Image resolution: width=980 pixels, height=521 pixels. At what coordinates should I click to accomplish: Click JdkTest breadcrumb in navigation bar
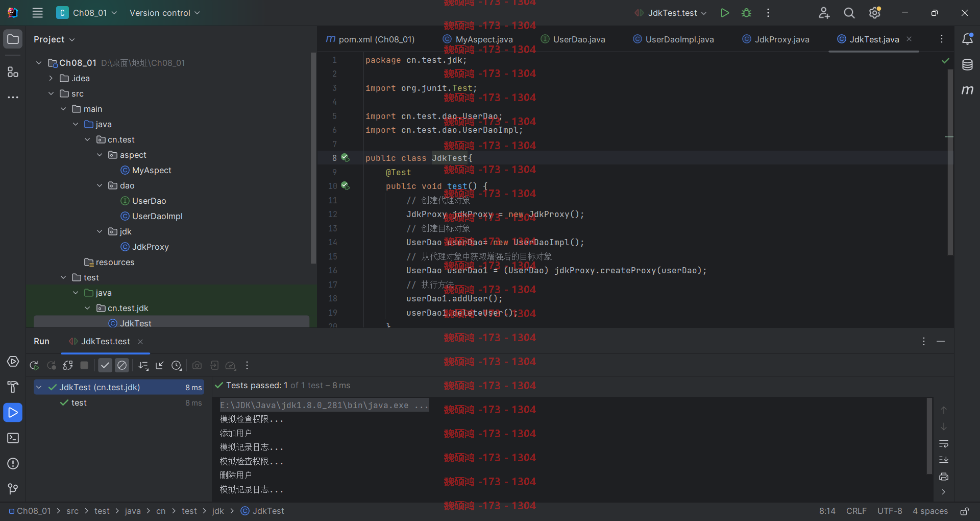tap(263, 511)
